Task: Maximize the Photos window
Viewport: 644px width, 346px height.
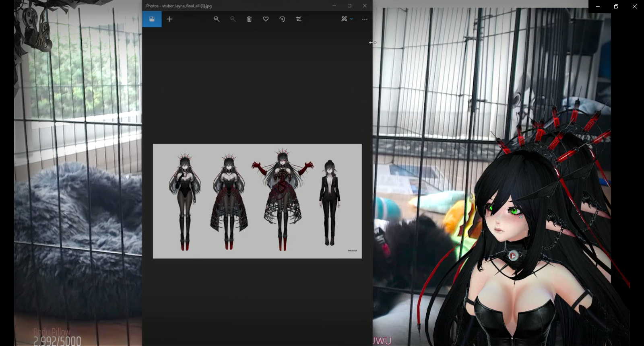Action: 349,6
